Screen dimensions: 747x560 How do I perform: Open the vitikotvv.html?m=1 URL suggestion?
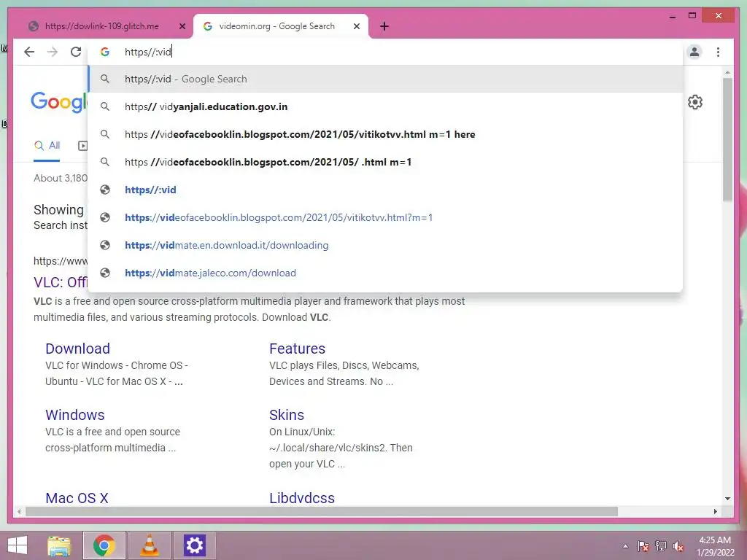(x=385, y=217)
